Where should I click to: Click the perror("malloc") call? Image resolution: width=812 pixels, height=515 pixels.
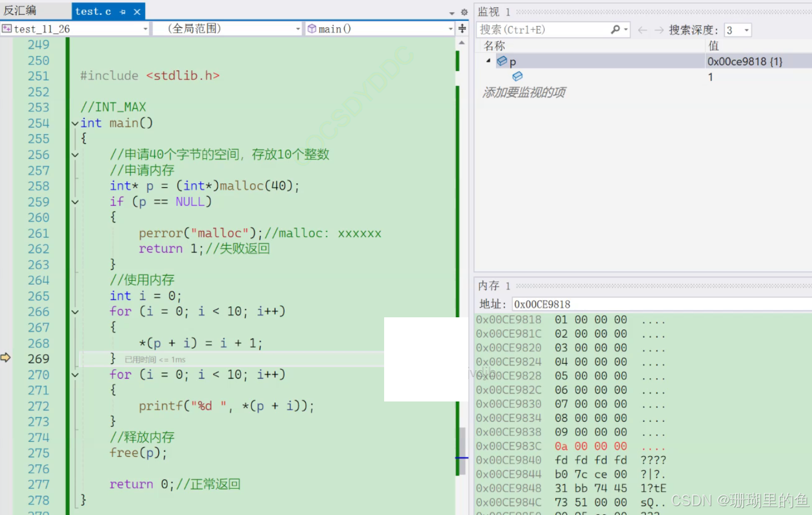(x=198, y=233)
